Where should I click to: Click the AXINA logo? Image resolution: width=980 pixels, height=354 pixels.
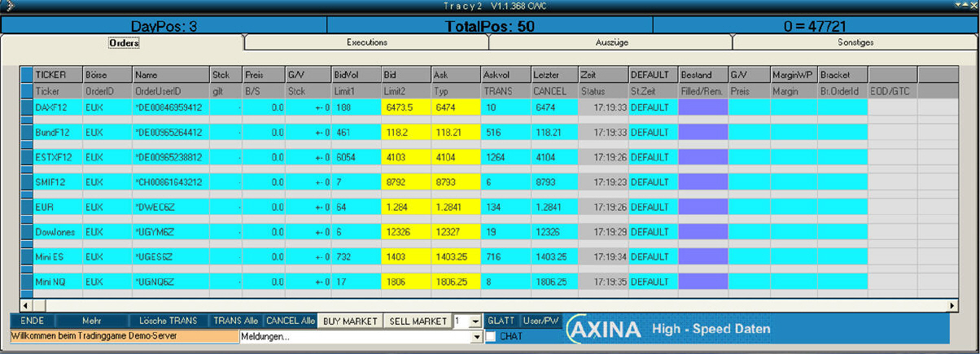pyautogui.click(x=604, y=330)
